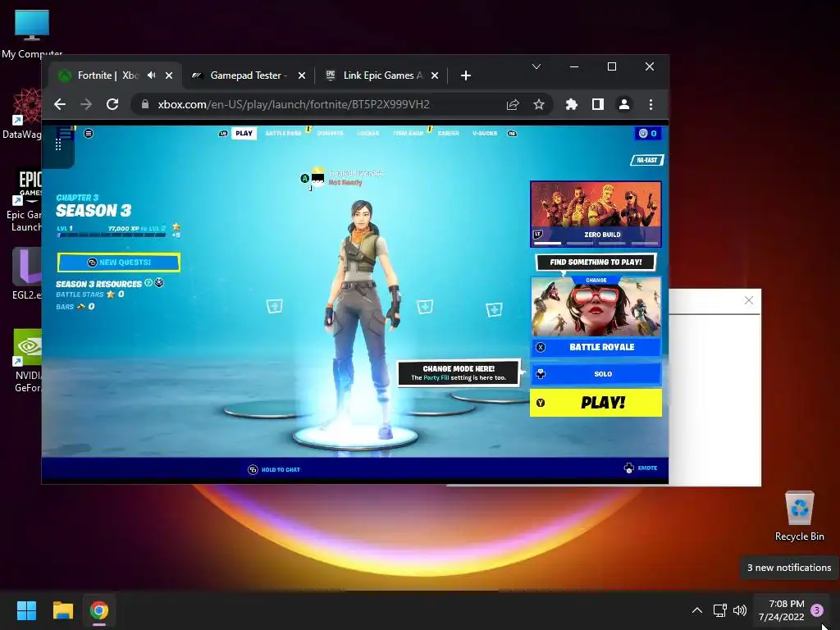Open the volume tray icon
Image resolution: width=840 pixels, height=630 pixels.
click(740, 610)
